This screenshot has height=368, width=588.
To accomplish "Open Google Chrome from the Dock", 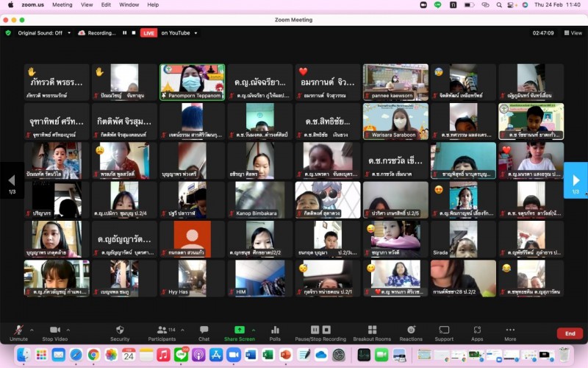I will point(94,355).
